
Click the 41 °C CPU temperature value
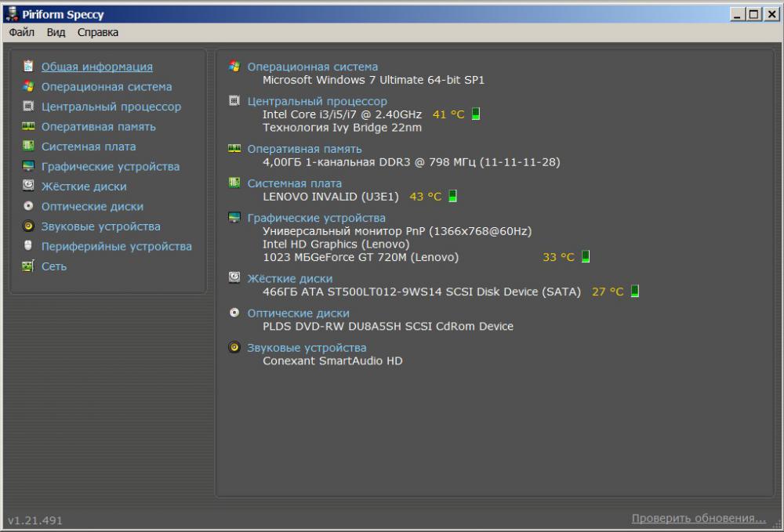click(x=448, y=114)
